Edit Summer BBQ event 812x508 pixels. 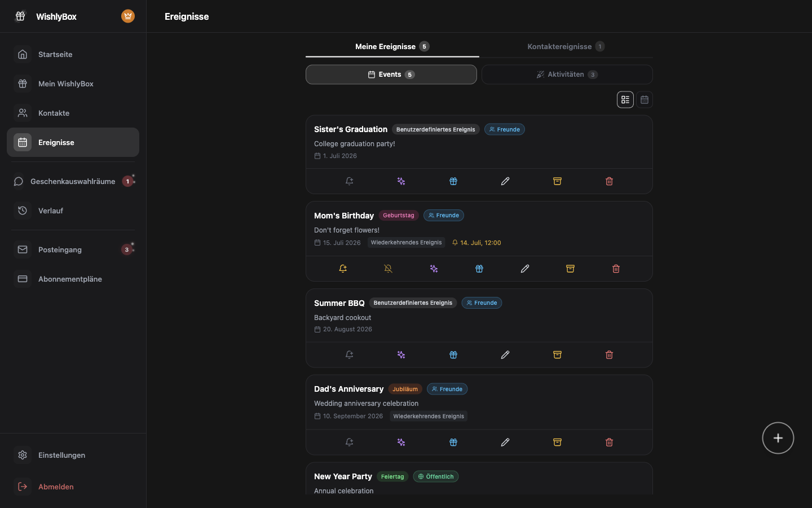(x=505, y=355)
